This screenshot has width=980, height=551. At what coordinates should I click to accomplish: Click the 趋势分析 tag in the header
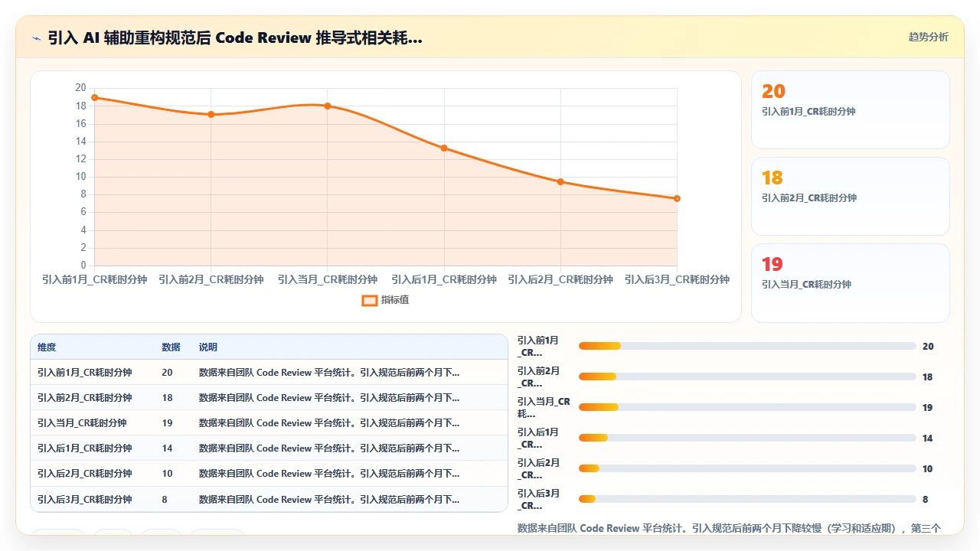click(x=928, y=37)
